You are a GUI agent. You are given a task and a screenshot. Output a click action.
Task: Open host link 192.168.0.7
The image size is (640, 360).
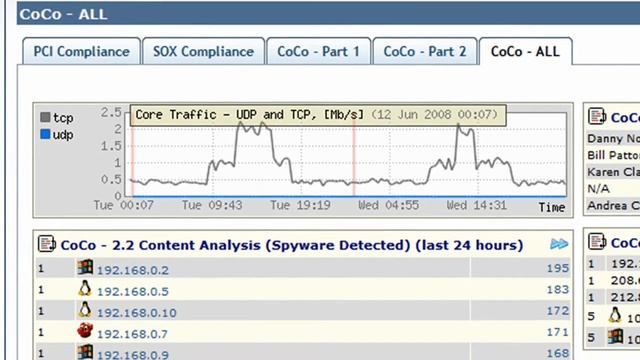point(132,334)
